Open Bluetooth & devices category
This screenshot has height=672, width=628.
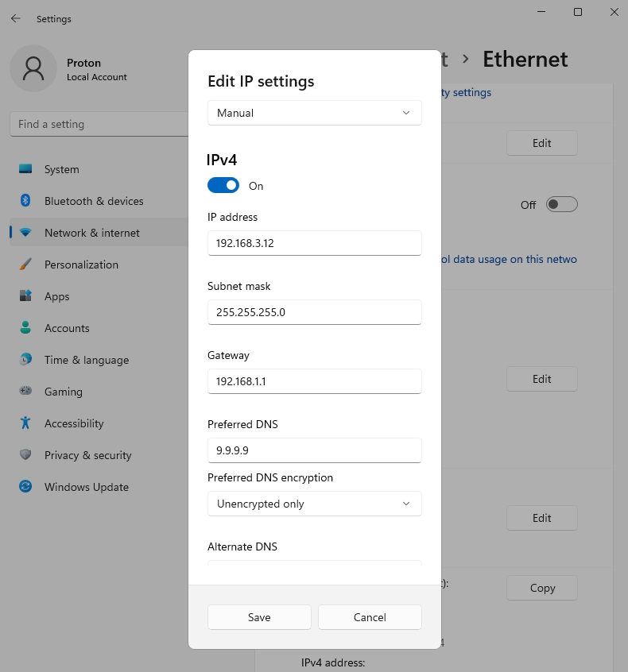click(99, 201)
